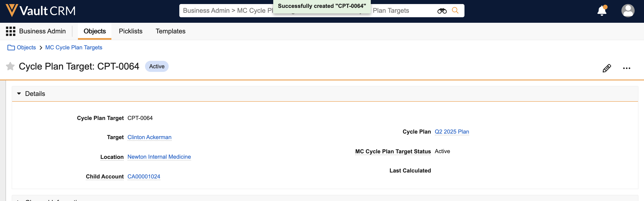The width and height of the screenshot is (644, 201).
Task: Open child account CA00001024
Action: pos(144,177)
